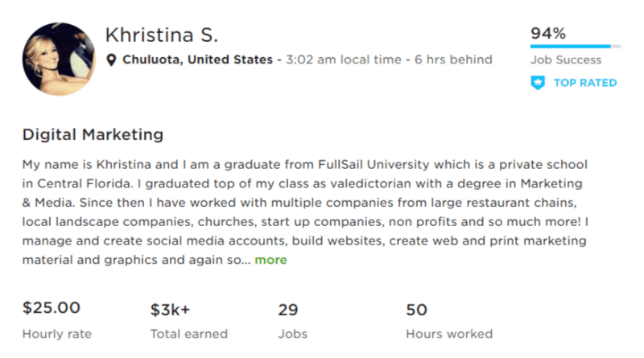Click the 50 hours worked number

(416, 309)
